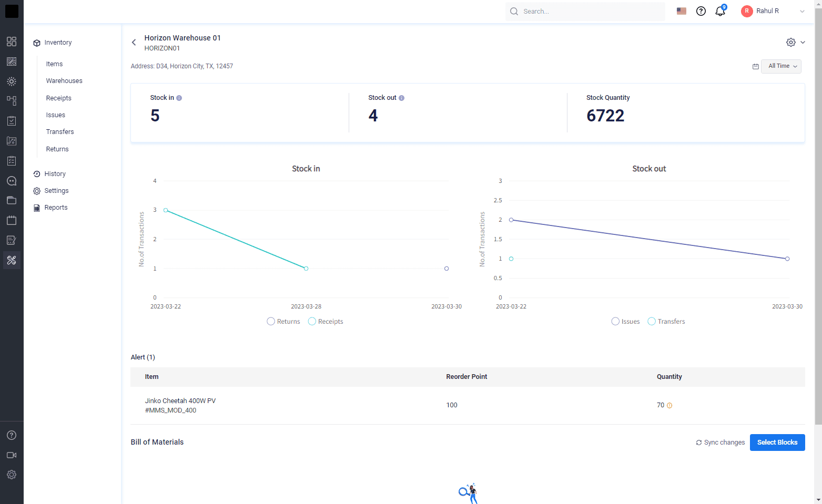The image size is (822, 504).
Task: Open Transfers in the inventory menu
Action: (60, 132)
